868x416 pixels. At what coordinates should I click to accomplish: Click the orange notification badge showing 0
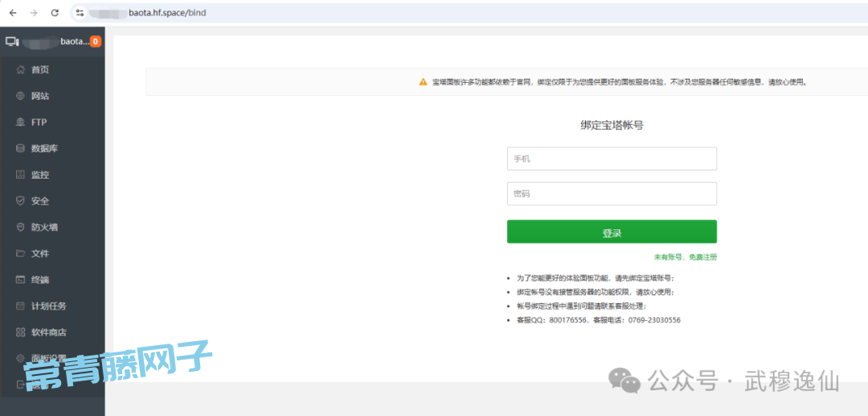click(x=96, y=41)
